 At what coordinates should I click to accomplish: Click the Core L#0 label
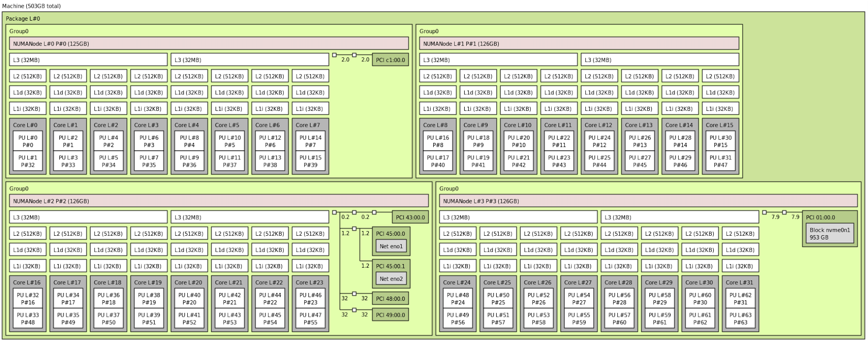click(x=25, y=125)
